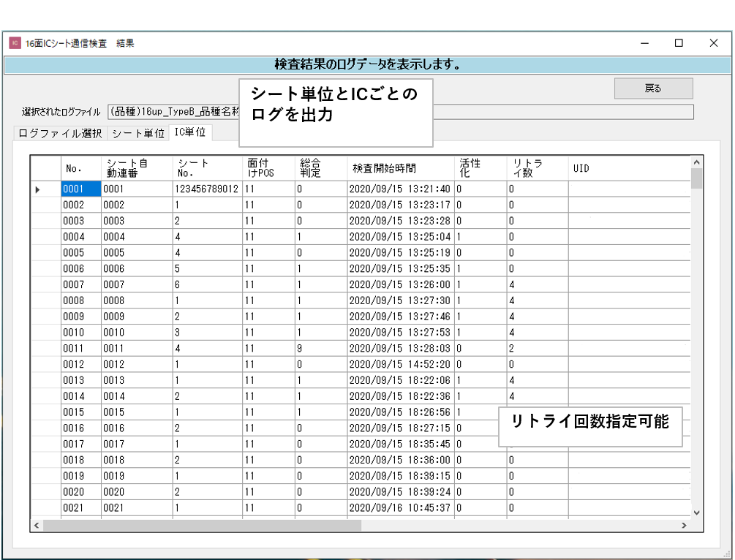Click the No. cell 0002
Screen dimensions: 735x560
pyautogui.click(x=81, y=205)
